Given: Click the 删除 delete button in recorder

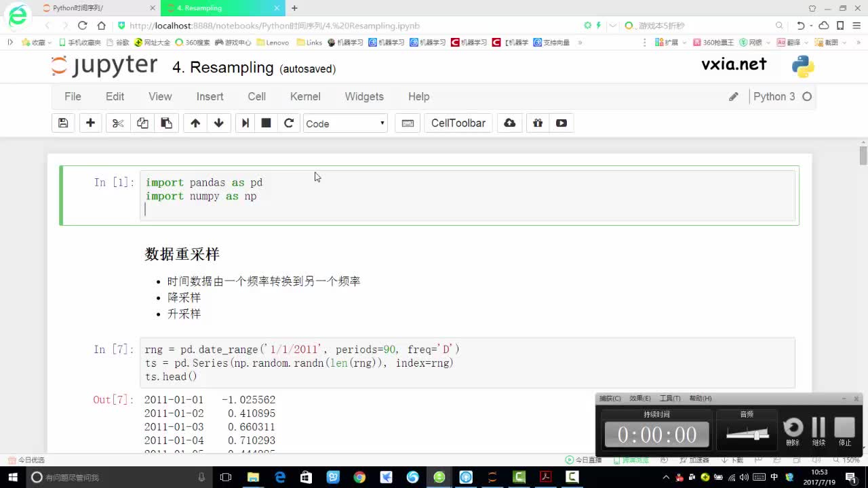Looking at the screenshot, I should pos(793,432).
